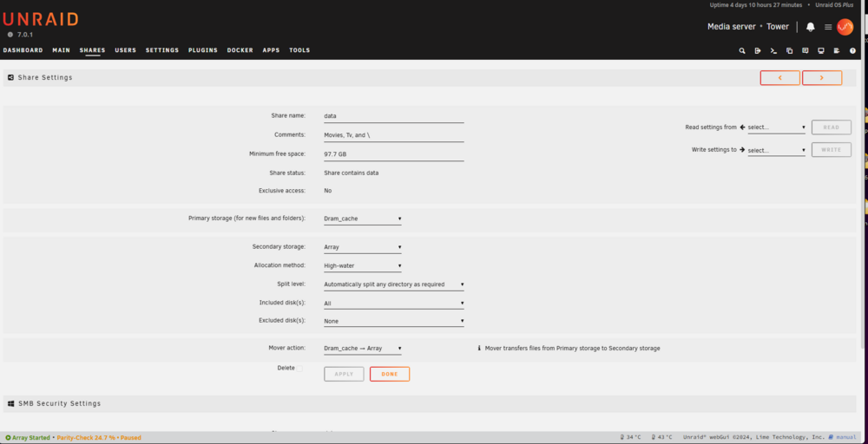Click the Share name field containing data
Image resolution: width=868 pixels, height=444 pixels.
pos(393,116)
